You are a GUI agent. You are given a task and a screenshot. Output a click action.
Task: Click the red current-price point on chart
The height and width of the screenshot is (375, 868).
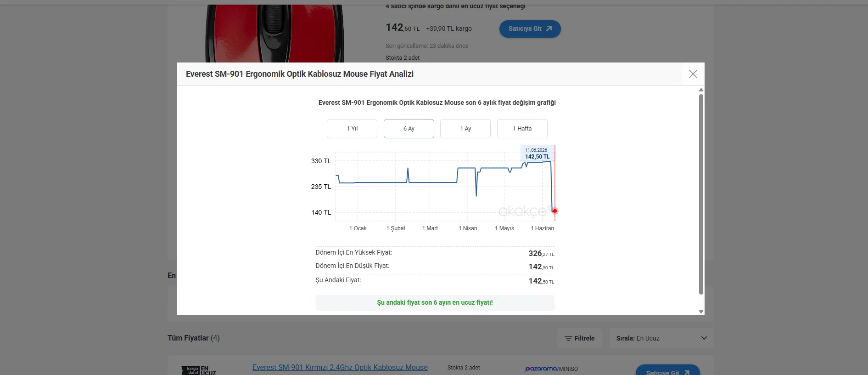click(555, 211)
